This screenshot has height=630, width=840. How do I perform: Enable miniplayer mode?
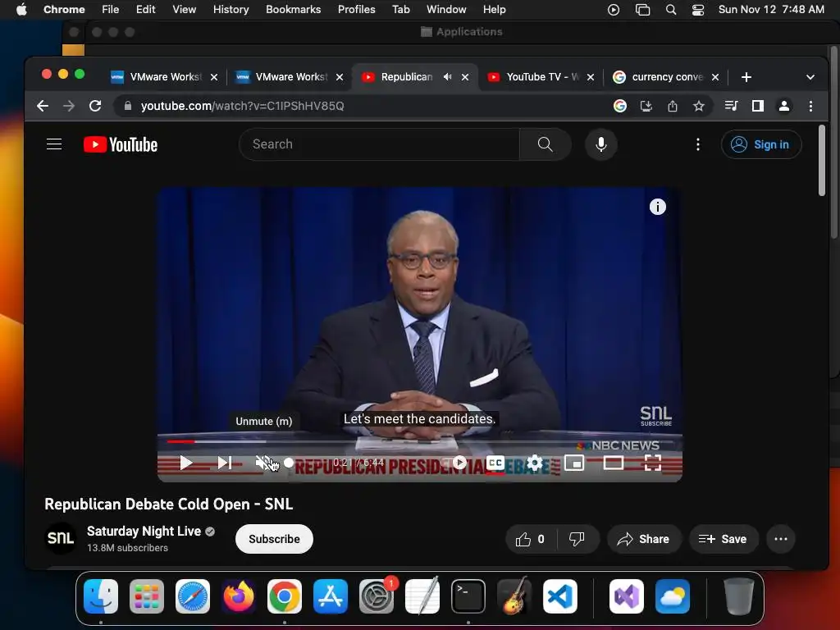573,463
